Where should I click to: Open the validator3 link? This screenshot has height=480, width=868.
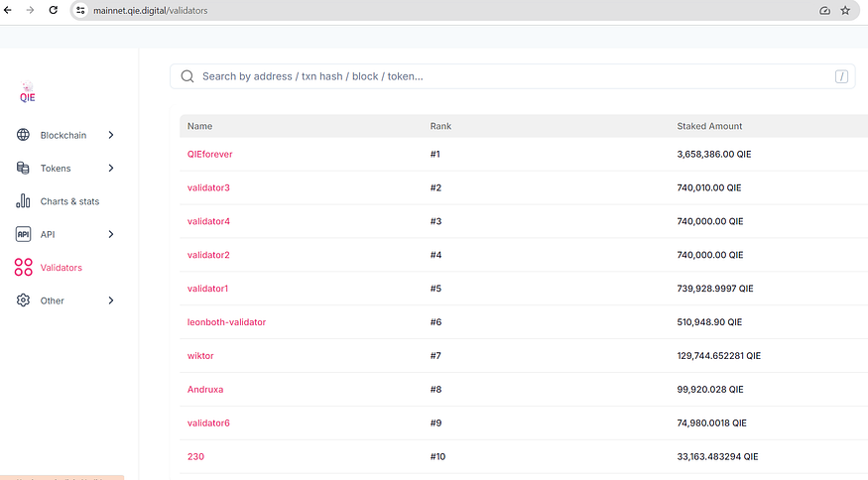pyautogui.click(x=208, y=187)
